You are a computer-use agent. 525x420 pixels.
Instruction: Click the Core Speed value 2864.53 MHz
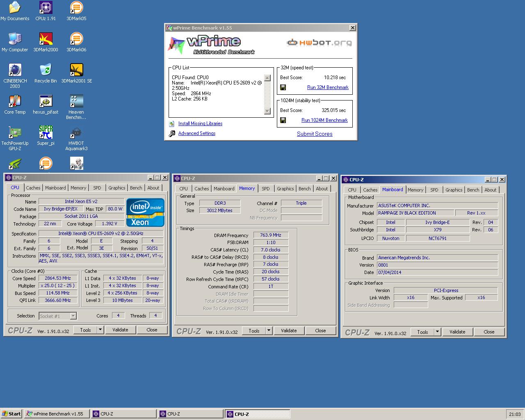coord(58,278)
